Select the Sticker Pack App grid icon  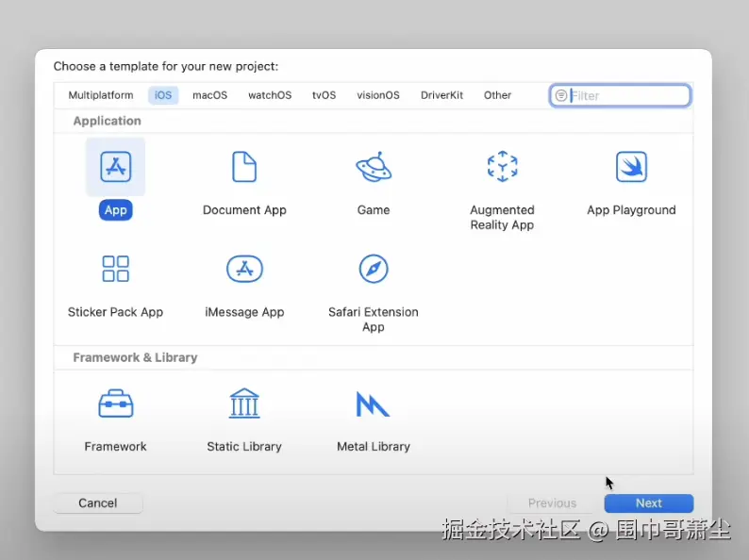[x=116, y=269]
